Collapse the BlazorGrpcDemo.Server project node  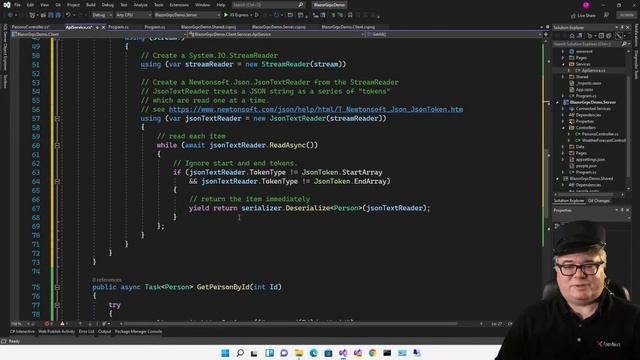click(557, 102)
